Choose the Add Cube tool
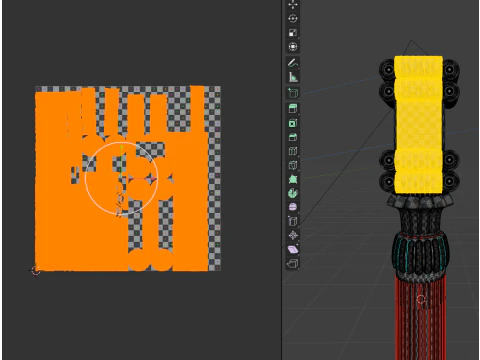 (x=293, y=93)
